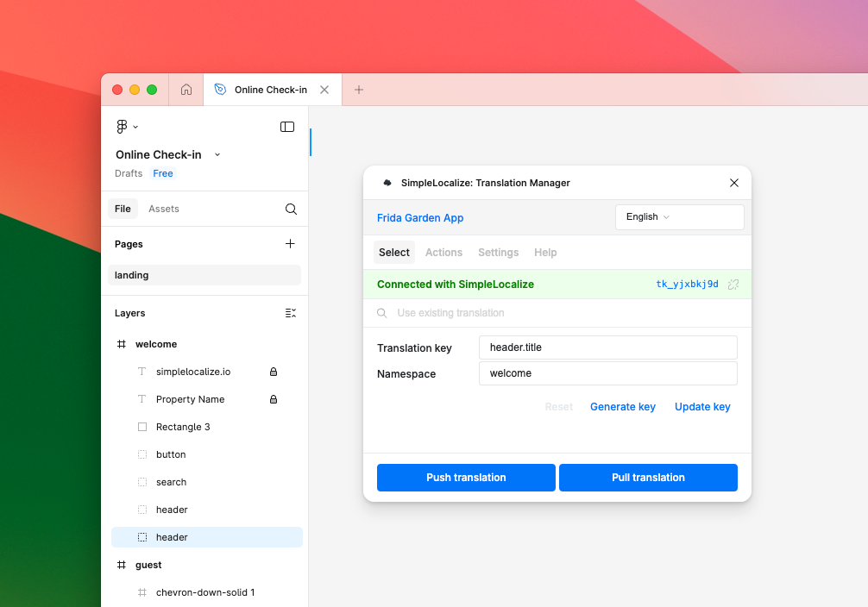The height and width of the screenshot is (607, 868).
Task: Select the highlighted header layer
Action: tap(207, 537)
